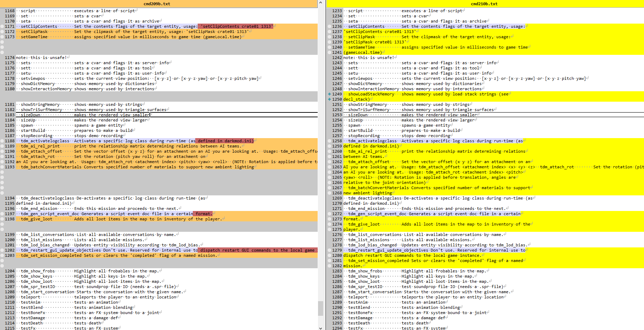Click the highlighted 'defined in darkmod.ini)' text on left
The width and height of the screenshot is (644, 330).
(225, 141)
